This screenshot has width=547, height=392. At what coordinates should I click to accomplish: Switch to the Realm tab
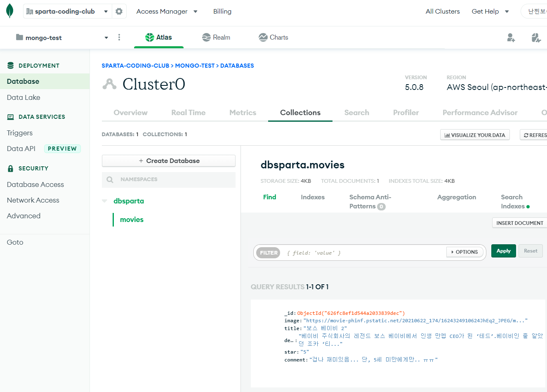click(216, 37)
